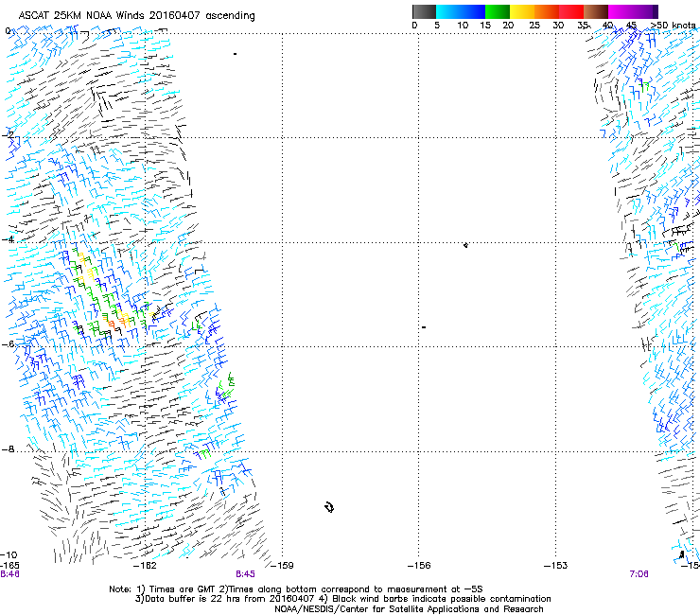Viewport: 700px width, 615px height.
Task: Click the purple '8:45' swath time label
Action: [246, 574]
